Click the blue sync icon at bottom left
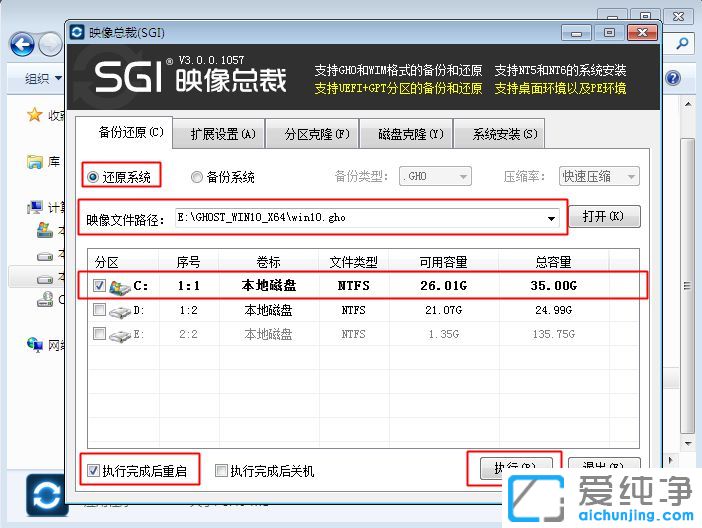Screen dimensions: 702x528 [46, 496]
